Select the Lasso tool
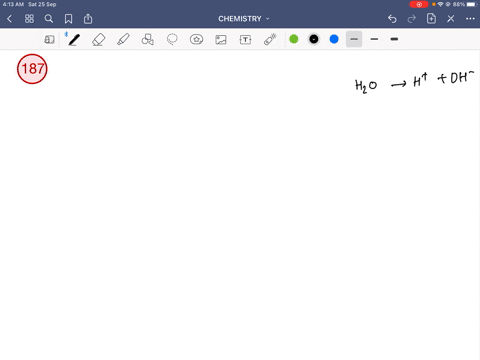 172,39
